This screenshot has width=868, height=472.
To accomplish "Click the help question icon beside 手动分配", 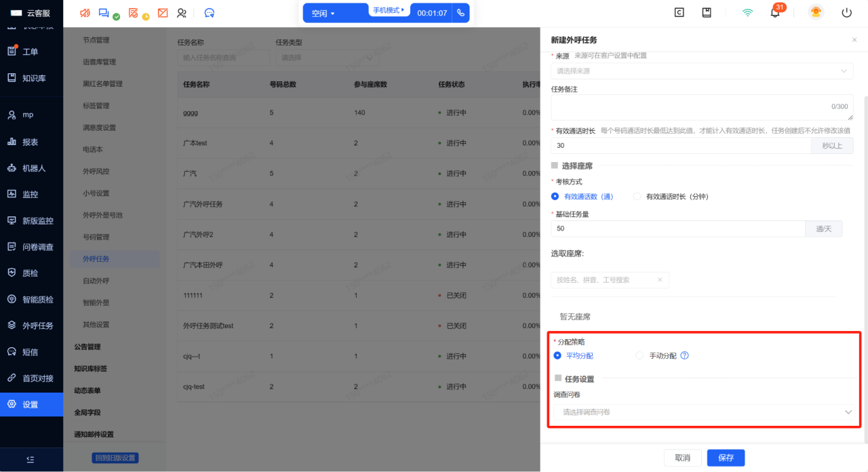I will (x=684, y=355).
